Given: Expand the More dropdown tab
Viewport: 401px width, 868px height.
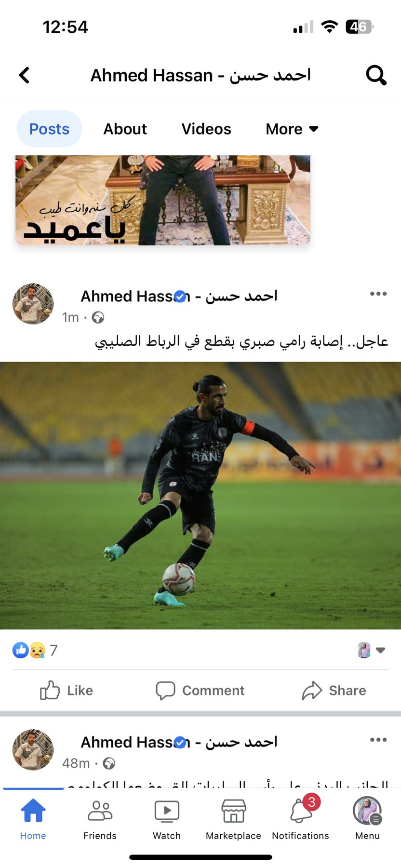Looking at the screenshot, I should tap(292, 129).
